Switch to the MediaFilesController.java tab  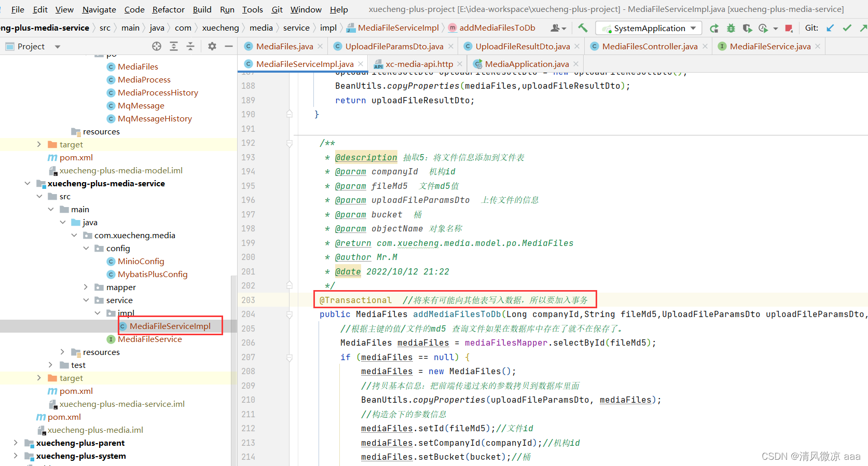coord(649,46)
